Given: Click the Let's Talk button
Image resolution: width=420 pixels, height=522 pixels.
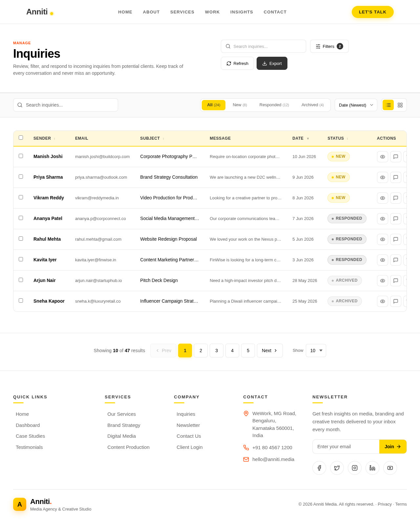Looking at the screenshot, I should pos(373,12).
